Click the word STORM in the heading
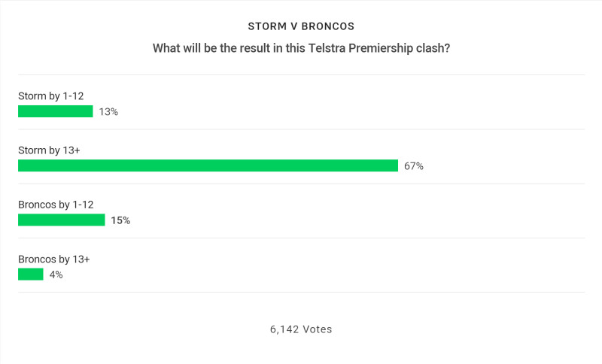This screenshot has height=364, width=602. coord(267,26)
